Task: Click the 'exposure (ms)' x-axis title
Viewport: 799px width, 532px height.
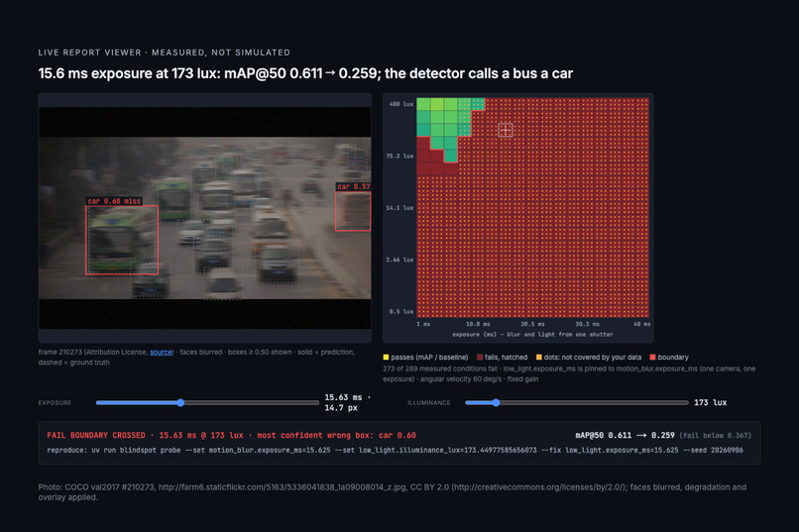Action: [x=532, y=335]
